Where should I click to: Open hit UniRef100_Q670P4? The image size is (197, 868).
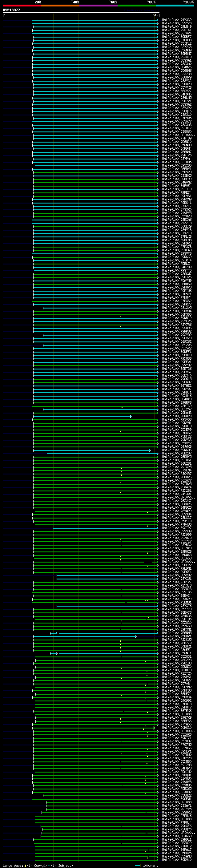pos(177,33)
